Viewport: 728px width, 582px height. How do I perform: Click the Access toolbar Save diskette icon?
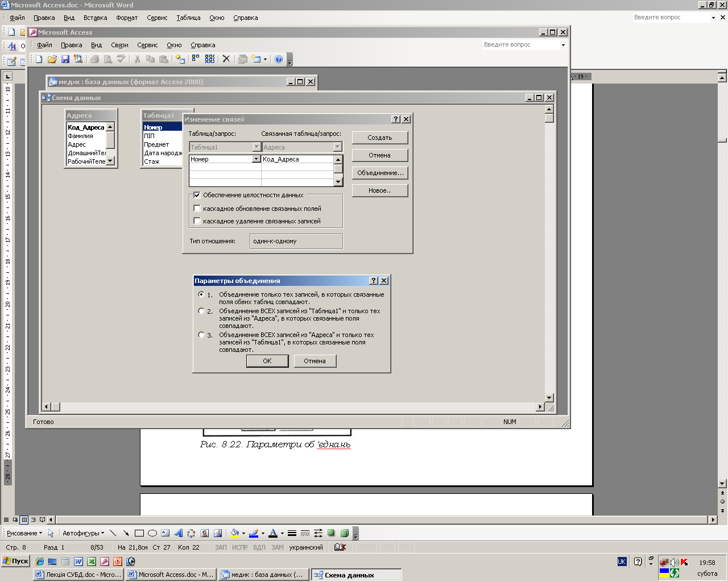(x=65, y=59)
